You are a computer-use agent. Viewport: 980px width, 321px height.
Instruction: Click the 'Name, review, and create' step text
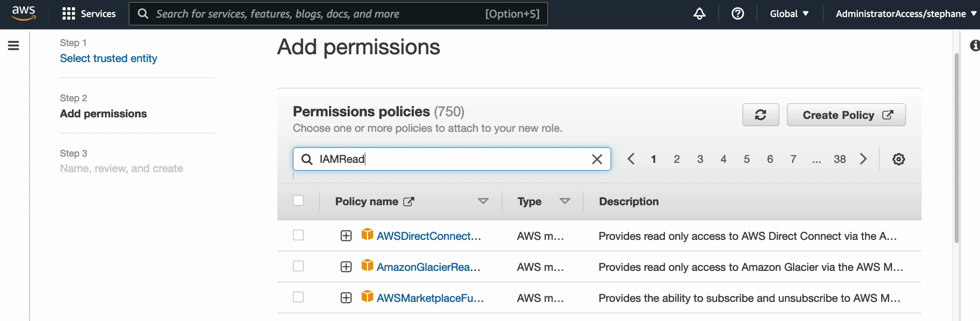tap(122, 169)
